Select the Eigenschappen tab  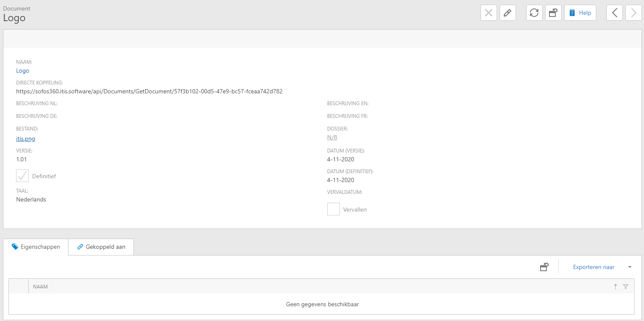click(x=36, y=247)
